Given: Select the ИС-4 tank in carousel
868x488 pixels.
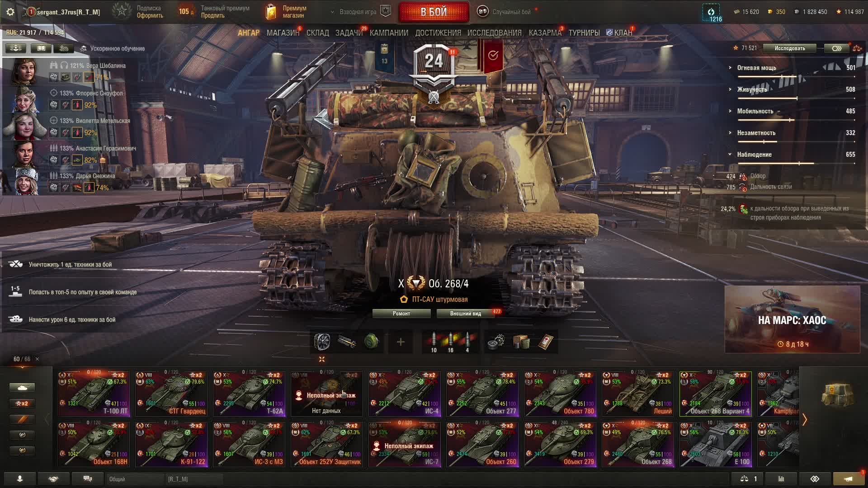Looking at the screenshot, I should point(405,394).
